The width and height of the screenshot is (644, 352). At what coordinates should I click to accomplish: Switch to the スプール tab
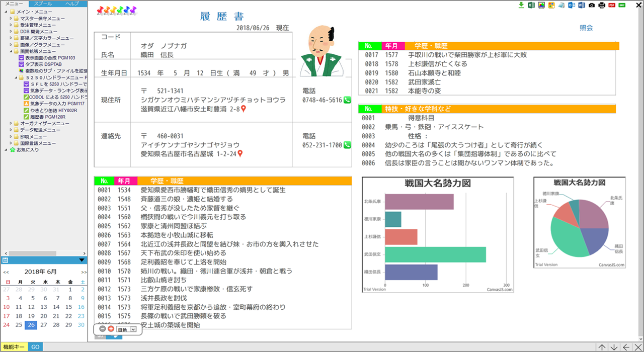coord(43,3)
